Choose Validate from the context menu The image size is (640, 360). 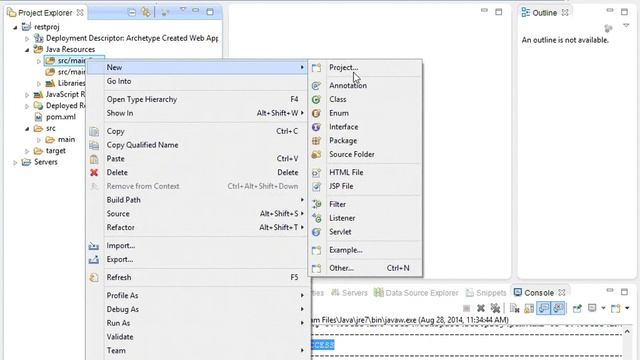tap(120, 337)
